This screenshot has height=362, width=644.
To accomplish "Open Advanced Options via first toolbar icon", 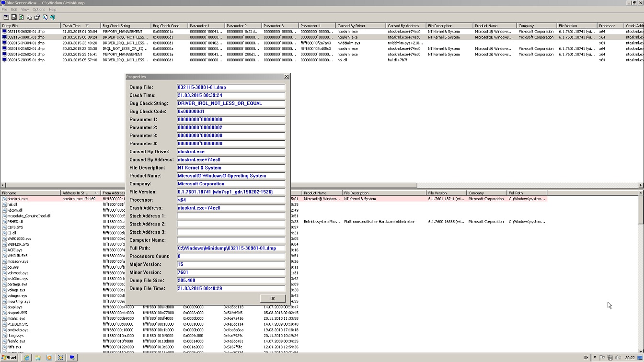I will click(6, 17).
